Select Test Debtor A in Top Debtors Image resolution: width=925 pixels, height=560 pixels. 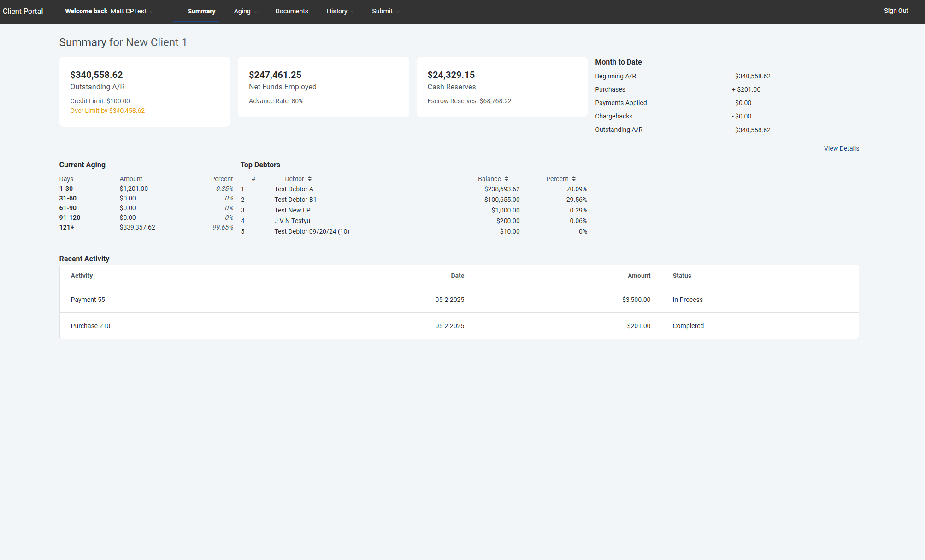pyautogui.click(x=294, y=189)
